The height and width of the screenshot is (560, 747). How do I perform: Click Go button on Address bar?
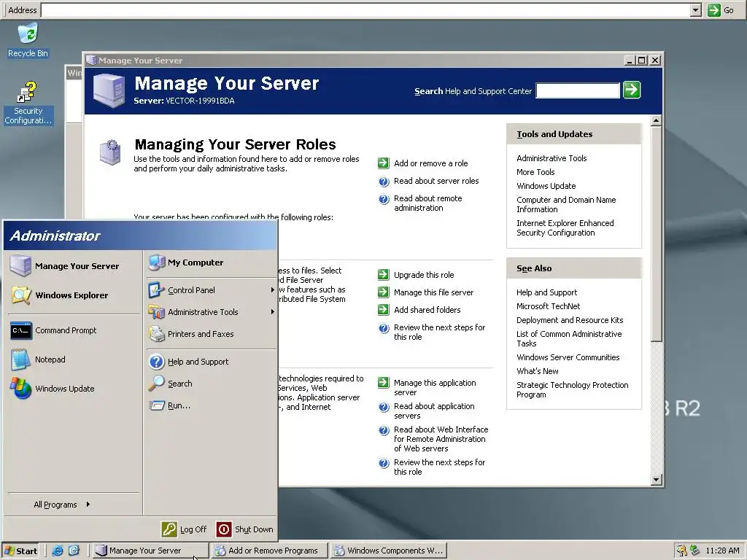[721, 10]
